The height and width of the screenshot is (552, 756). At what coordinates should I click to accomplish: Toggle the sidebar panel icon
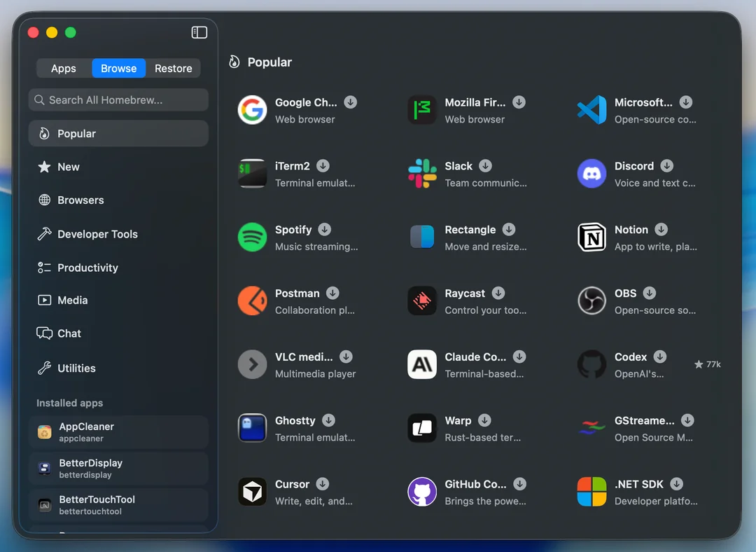[x=199, y=32]
